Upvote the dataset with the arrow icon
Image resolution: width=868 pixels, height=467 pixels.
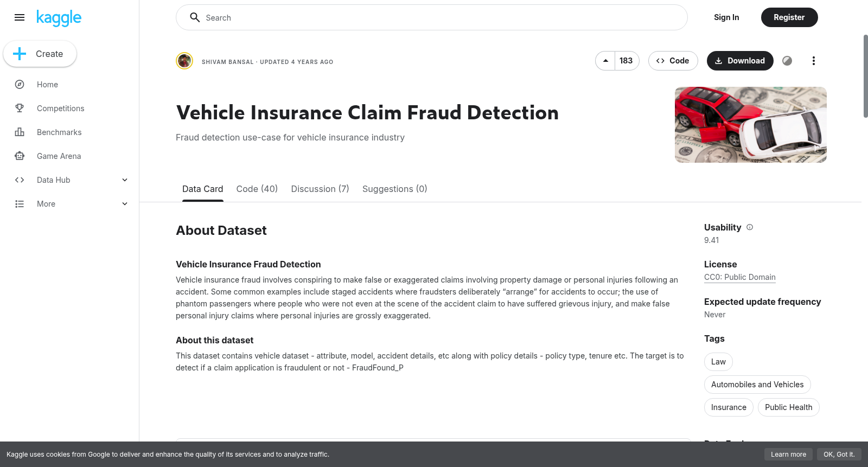pyautogui.click(x=605, y=61)
